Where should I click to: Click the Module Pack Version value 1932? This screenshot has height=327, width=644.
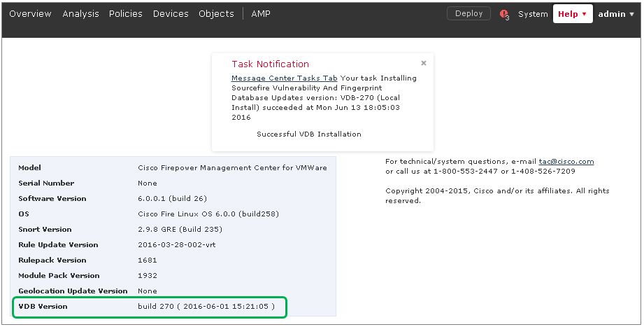point(148,276)
